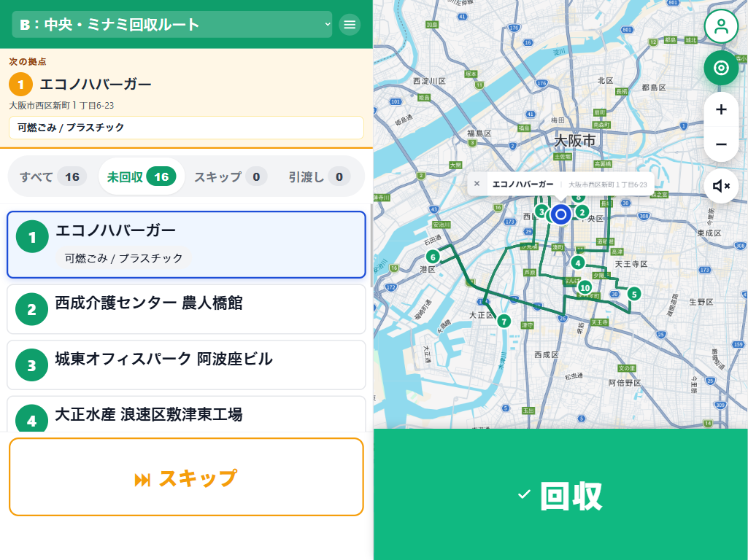Screen dimensions: 748x560
Task: Select 西成介護センター 農人橋館 stop
Action: [x=186, y=309]
